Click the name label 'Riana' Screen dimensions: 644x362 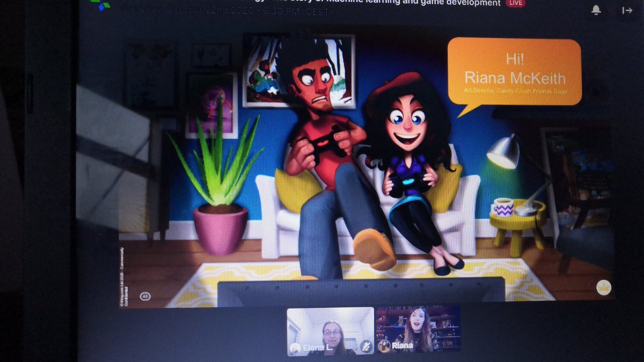(402, 346)
